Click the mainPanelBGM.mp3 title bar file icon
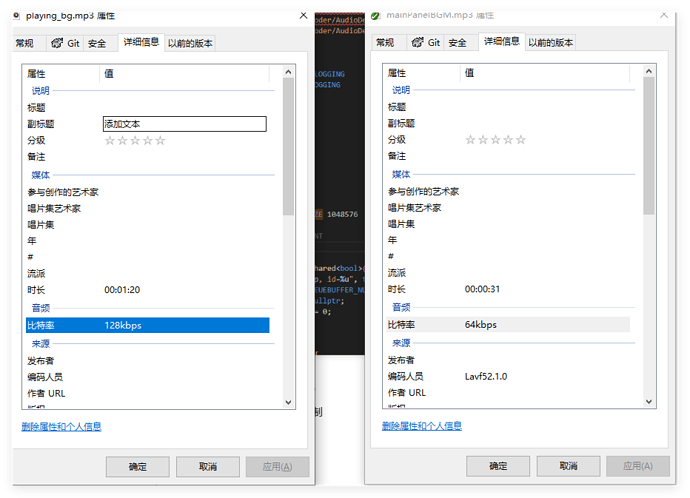The height and width of the screenshot is (498, 690). coord(375,16)
